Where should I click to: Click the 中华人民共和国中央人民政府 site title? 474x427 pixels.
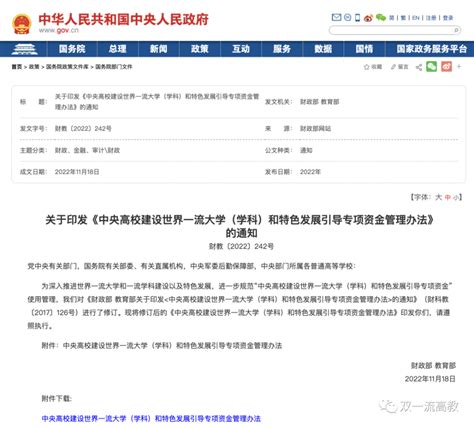(x=123, y=19)
